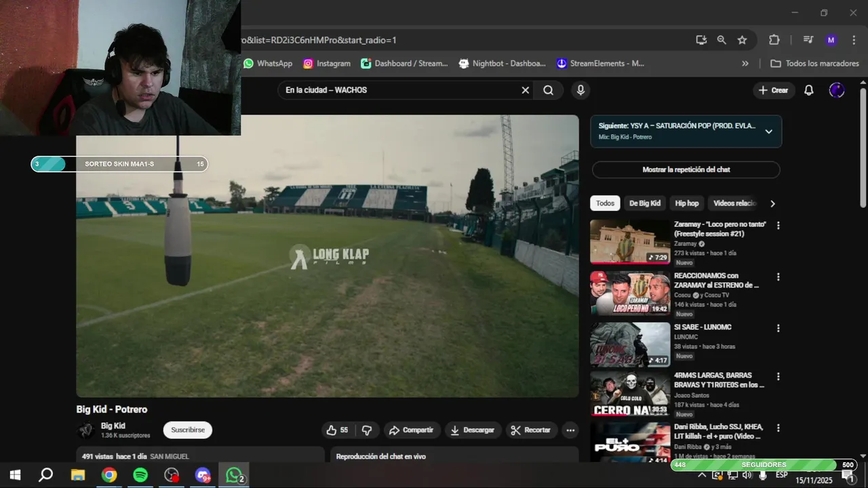Click the Recortar clip button
The image size is (868, 488).
[531, 430]
